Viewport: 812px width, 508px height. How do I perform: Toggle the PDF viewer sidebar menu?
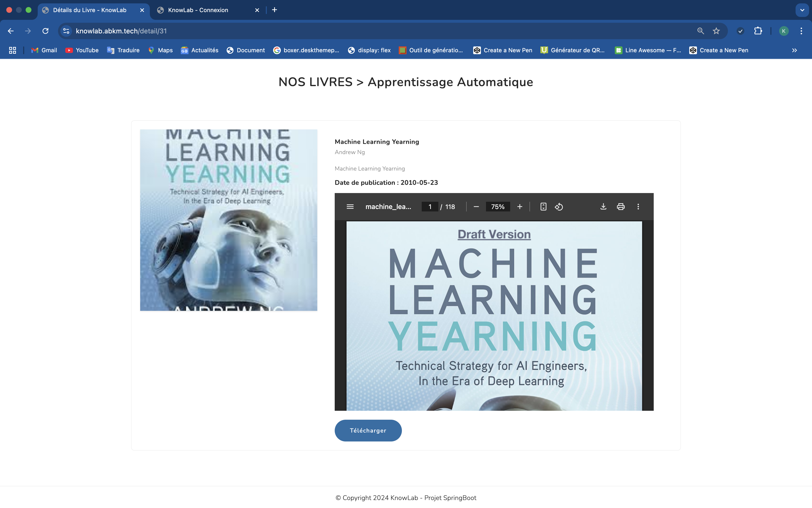coord(350,207)
